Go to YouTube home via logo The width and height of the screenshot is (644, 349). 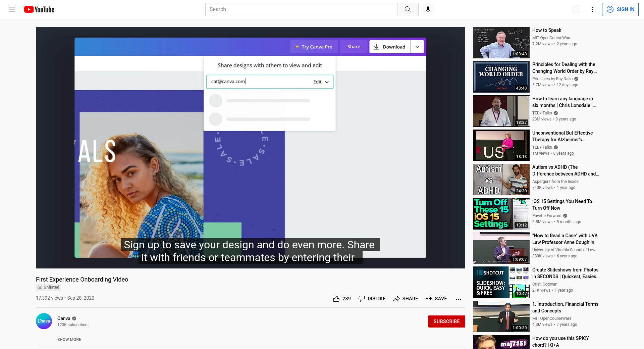coord(39,9)
